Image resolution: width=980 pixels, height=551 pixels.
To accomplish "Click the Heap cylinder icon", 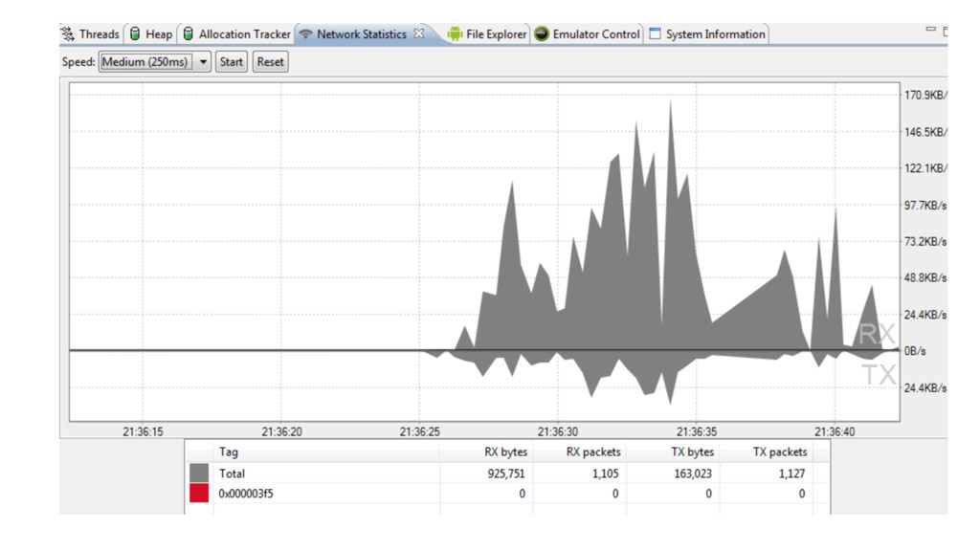I will point(134,33).
